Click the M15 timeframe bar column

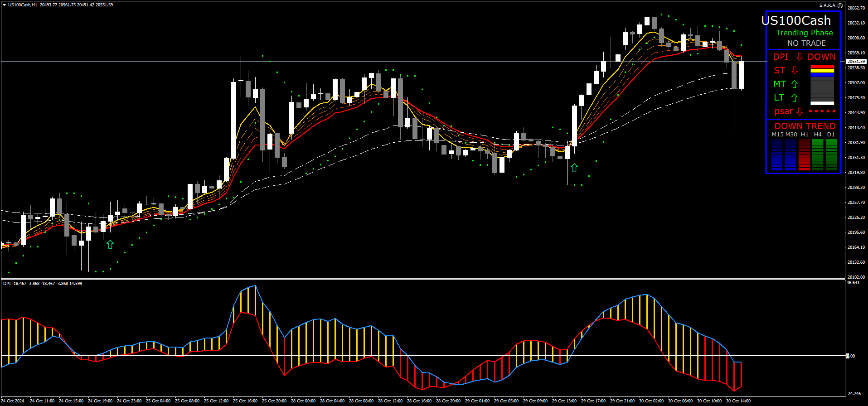(777, 155)
